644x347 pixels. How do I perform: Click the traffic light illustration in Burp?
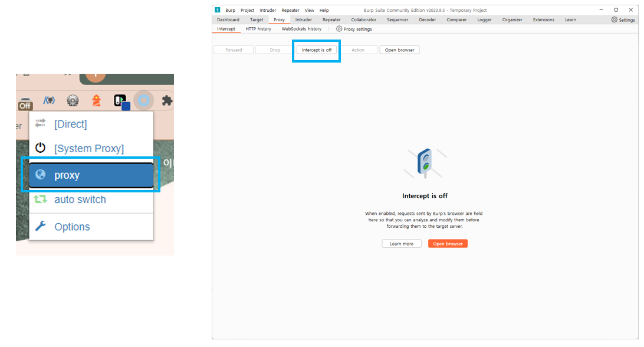[425, 163]
